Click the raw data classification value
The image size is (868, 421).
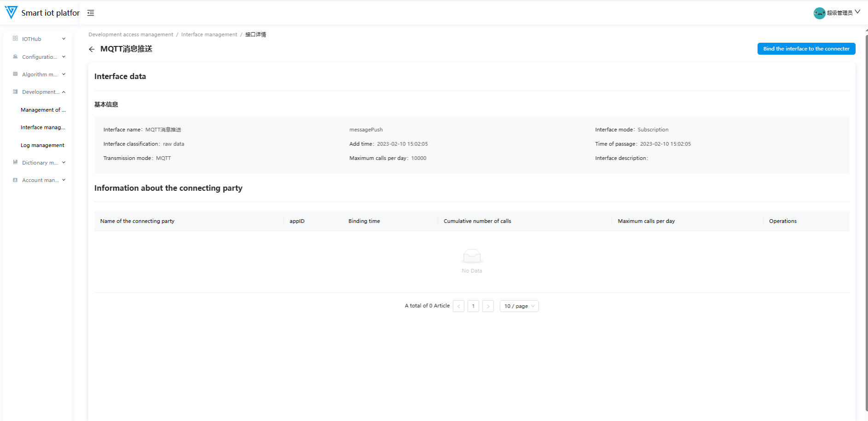pyautogui.click(x=173, y=144)
